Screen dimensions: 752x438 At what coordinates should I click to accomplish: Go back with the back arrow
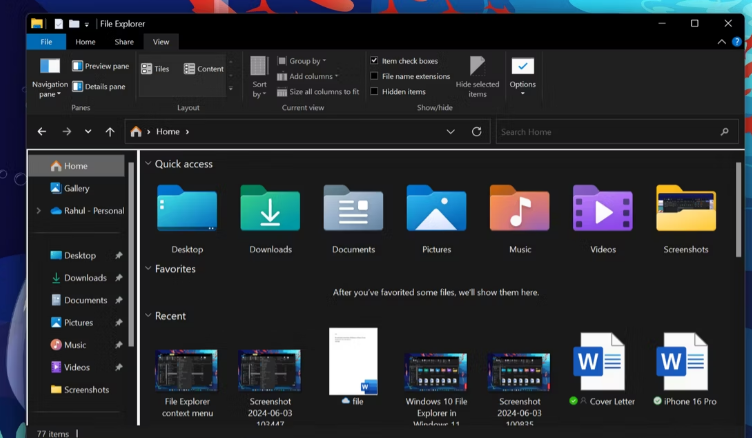(42, 131)
